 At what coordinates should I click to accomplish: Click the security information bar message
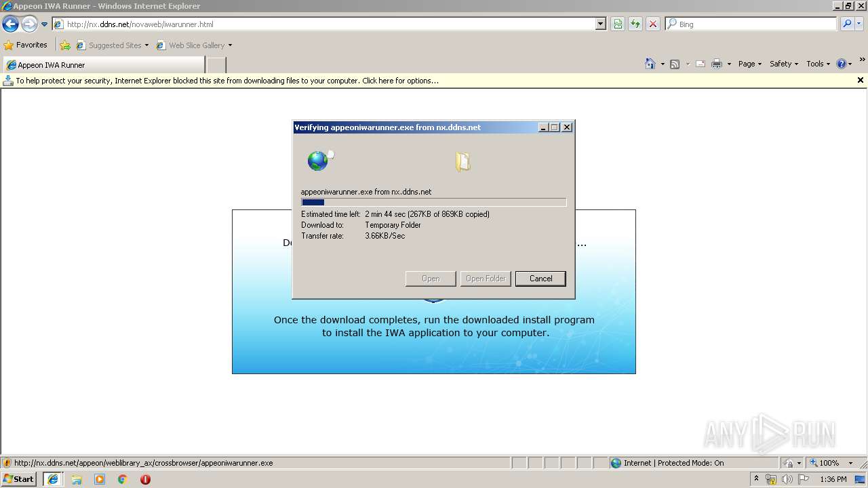point(227,81)
